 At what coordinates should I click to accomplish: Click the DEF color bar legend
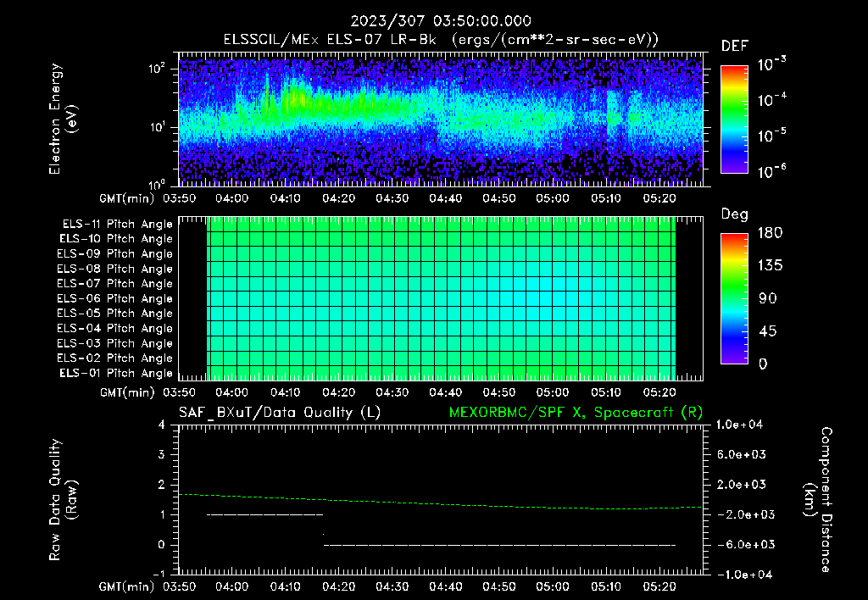[x=734, y=119]
